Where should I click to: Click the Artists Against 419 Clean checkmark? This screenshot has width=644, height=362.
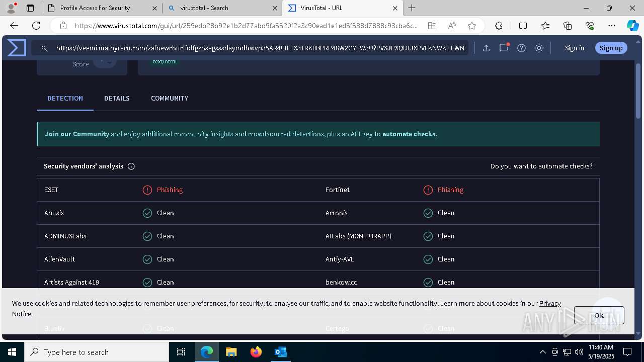coord(147,282)
